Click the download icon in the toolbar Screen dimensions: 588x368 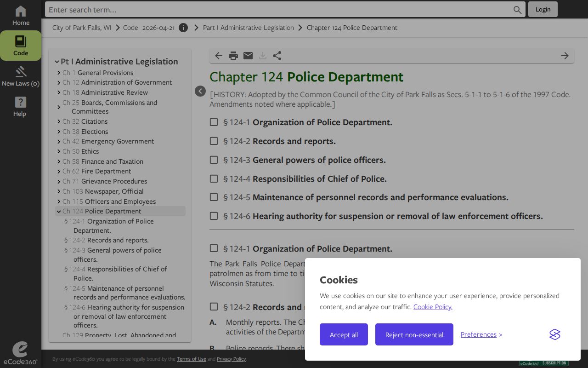click(x=263, y=56)
